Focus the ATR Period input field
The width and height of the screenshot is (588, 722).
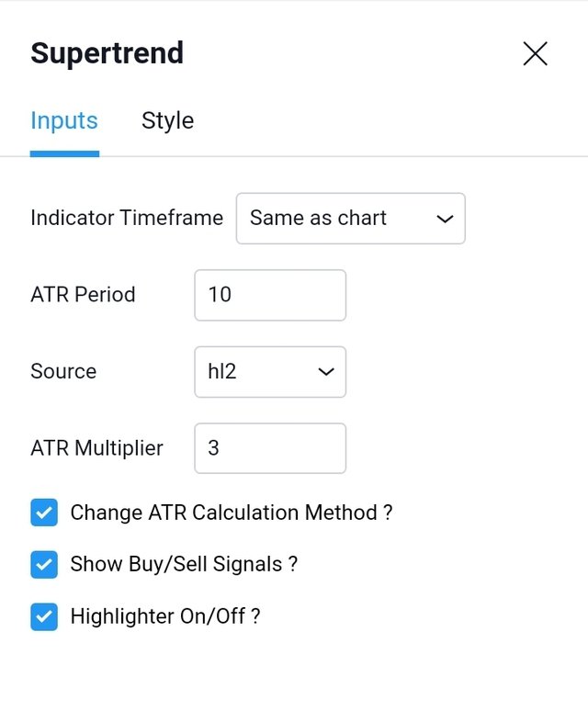(x=270, y=295)
